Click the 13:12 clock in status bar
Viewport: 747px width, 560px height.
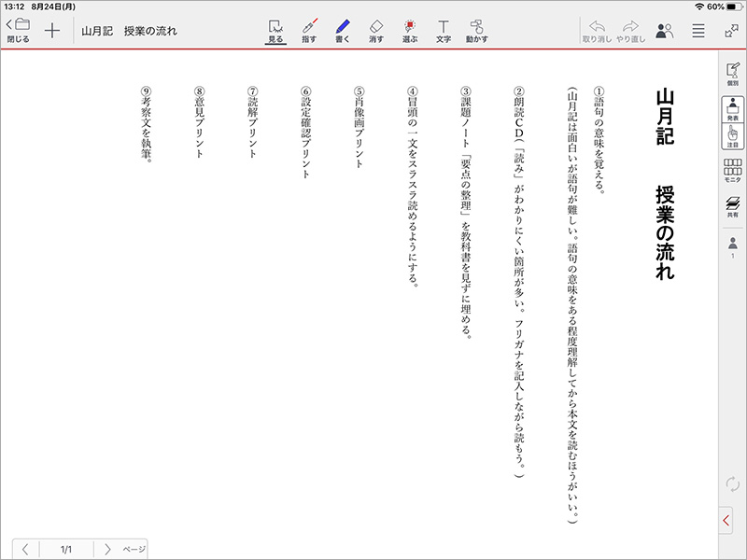14,7
